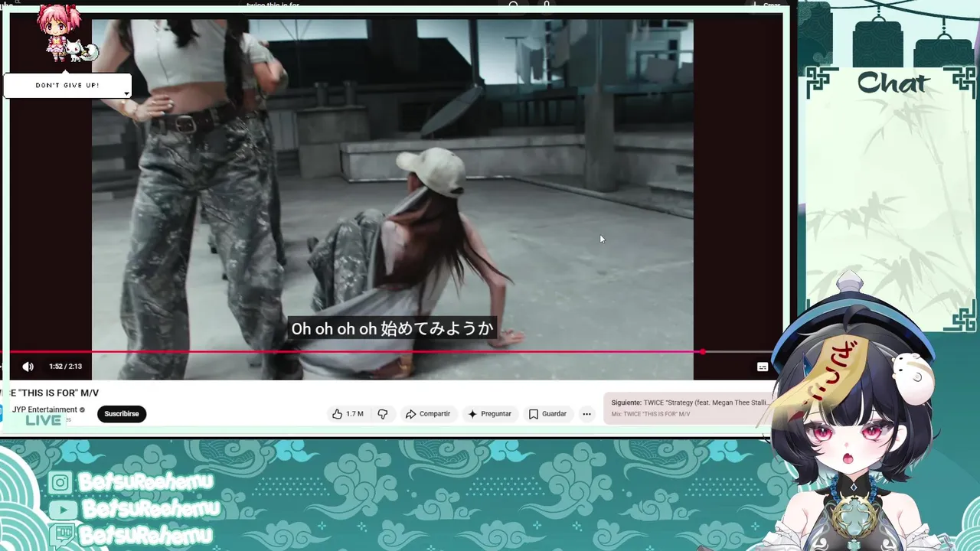This screenshot has width=980, height=551.
Task: Click the video title "THIS IS FOR" M/V
Action: point(51,393)
